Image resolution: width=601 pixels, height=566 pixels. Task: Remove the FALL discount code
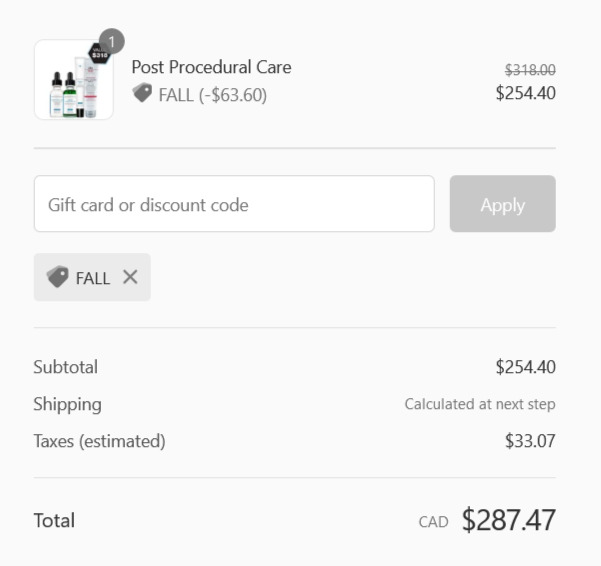(130, 277)
